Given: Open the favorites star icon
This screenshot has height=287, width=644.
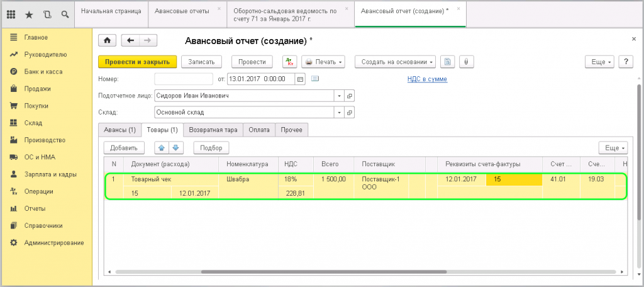Looking at the screenshot, I should [29, 13].
